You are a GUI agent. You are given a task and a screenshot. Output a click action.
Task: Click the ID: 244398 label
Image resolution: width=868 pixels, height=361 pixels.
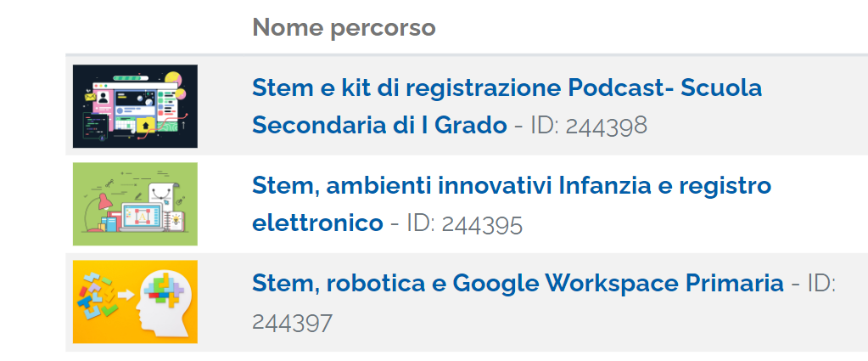[x=589, y=127]
